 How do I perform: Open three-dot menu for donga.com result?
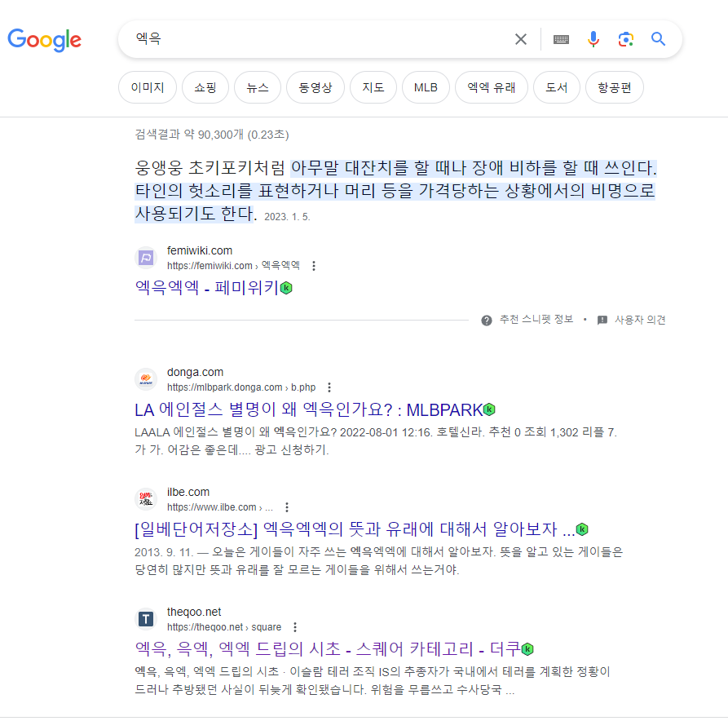(329, 387)
